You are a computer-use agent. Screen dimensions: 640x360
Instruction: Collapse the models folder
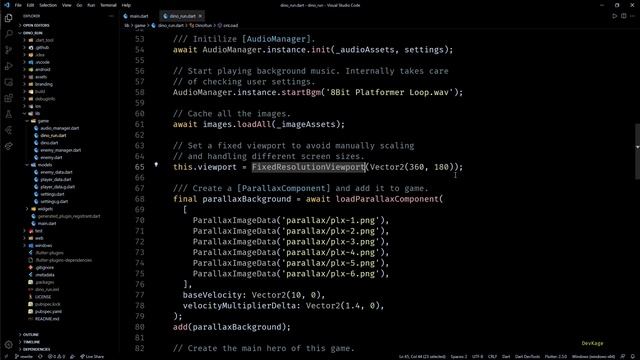[44, 165]
